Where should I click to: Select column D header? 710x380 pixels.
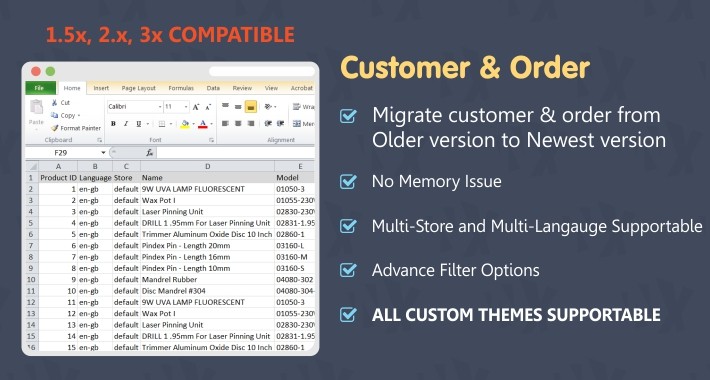coord(207,167)
